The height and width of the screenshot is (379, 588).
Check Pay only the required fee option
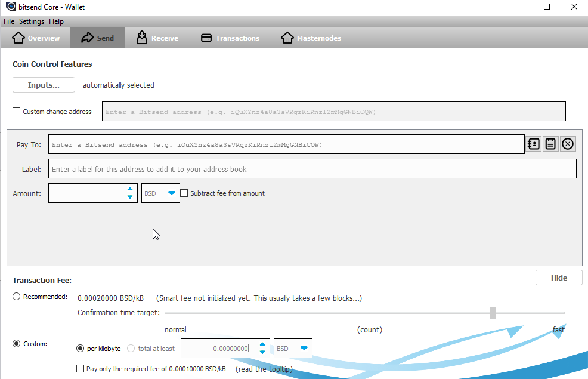click(x=81, y=369)
